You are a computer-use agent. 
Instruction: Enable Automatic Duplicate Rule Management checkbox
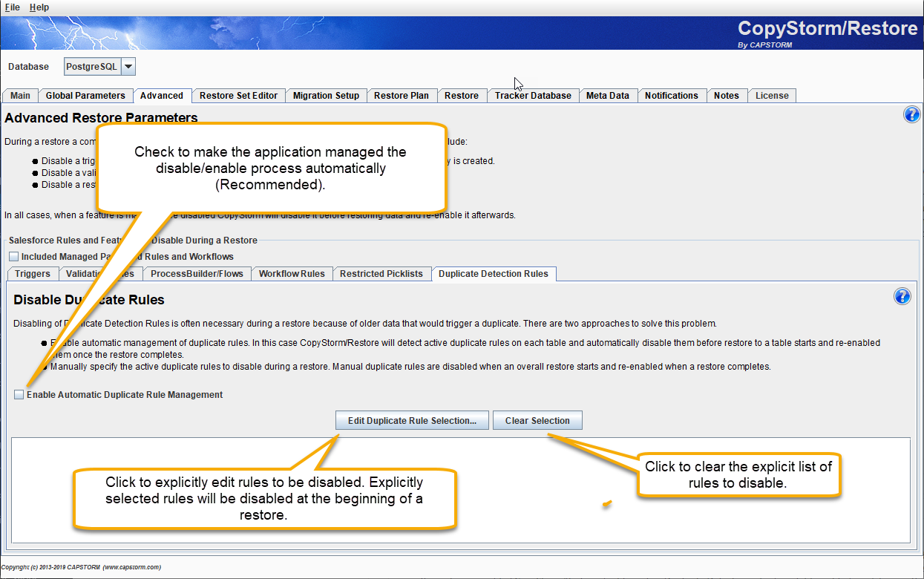19,395
